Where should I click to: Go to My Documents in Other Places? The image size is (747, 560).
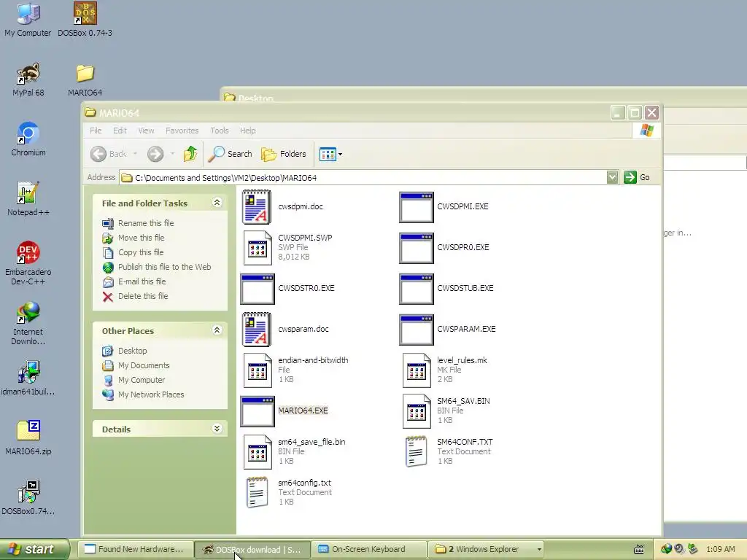[x=144, y=366]
